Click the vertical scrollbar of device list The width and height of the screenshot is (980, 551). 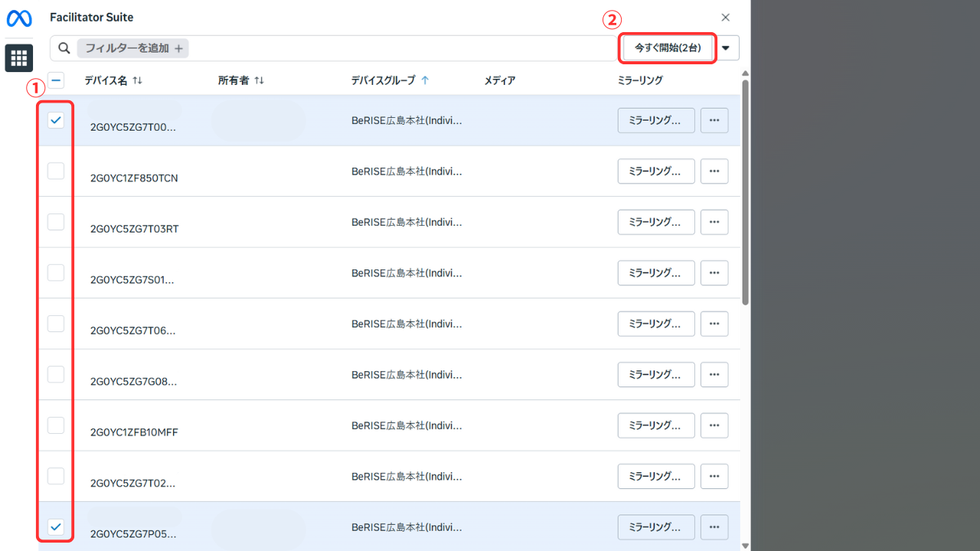(745, 191)
